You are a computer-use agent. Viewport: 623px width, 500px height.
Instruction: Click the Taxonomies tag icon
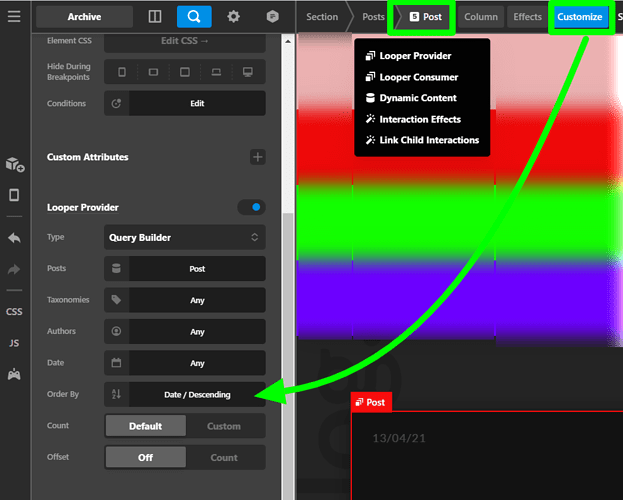click(116, 300)
